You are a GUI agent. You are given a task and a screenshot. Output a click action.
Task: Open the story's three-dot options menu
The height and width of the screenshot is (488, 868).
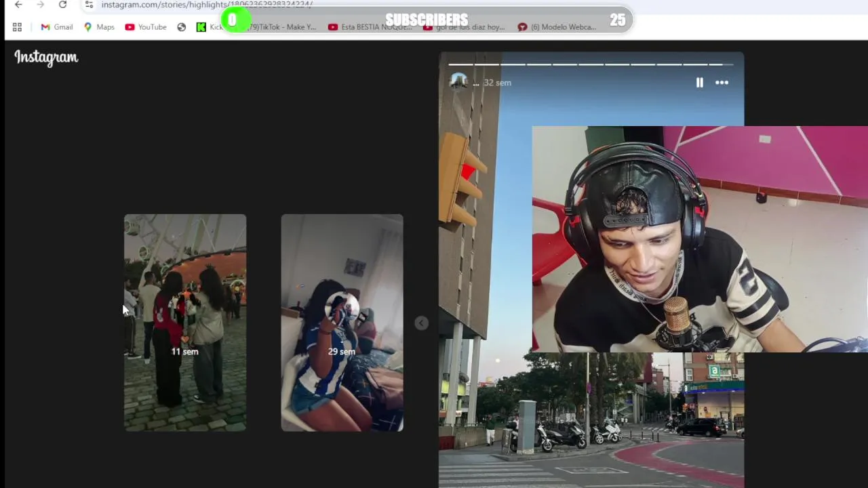coord(722,83)
